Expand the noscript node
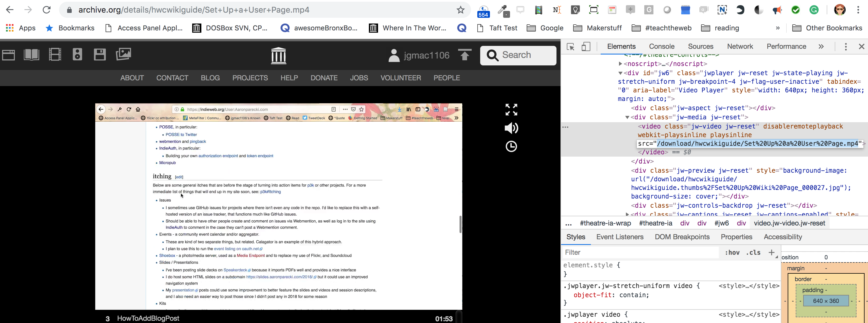This screenshot has height=323, width=868. 620,64
